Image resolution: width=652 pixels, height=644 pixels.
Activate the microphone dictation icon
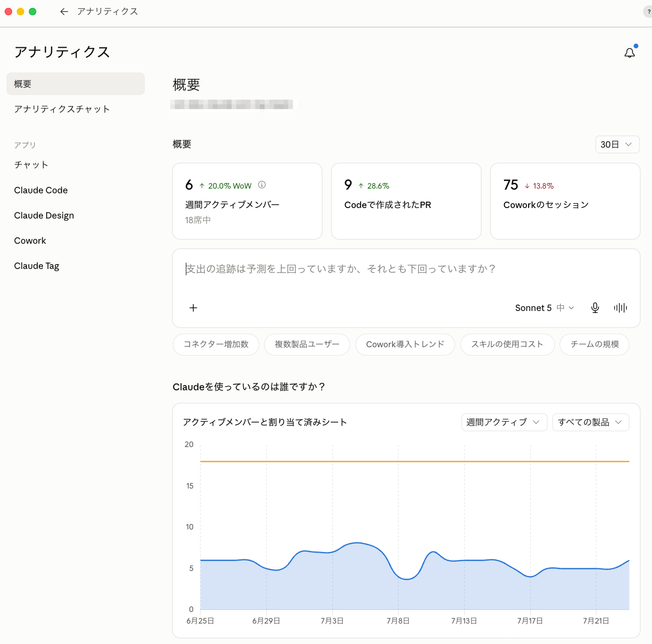point(595,308)
